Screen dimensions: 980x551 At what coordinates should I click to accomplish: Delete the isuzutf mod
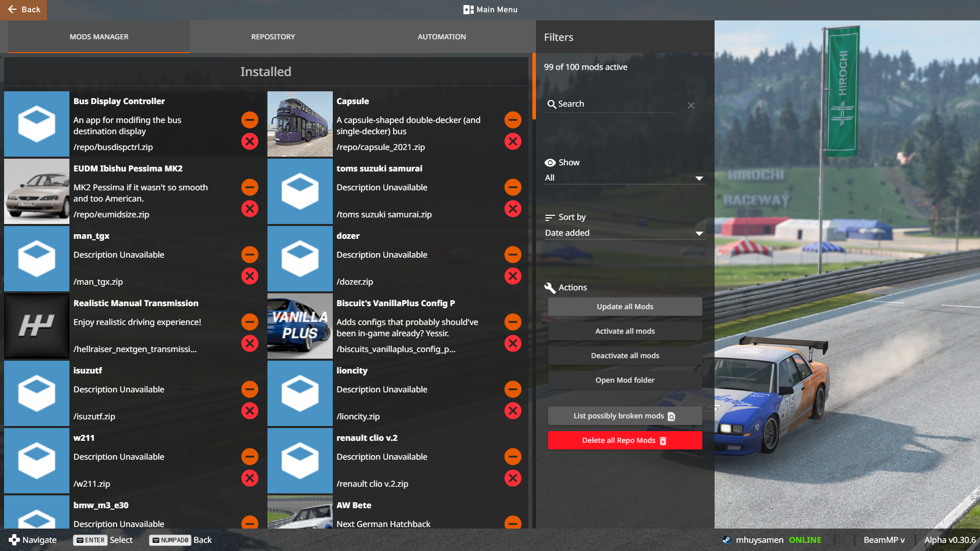[250, 411]
